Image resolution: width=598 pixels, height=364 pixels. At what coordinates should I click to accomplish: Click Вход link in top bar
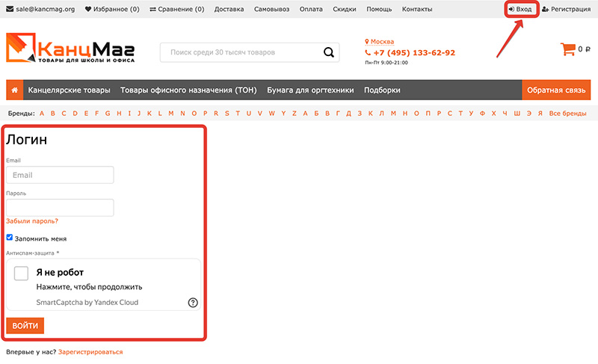tap(520, 9)
